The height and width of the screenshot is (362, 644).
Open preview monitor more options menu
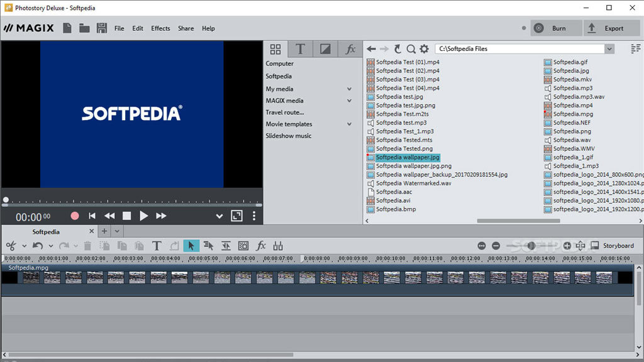click(254, 216)
